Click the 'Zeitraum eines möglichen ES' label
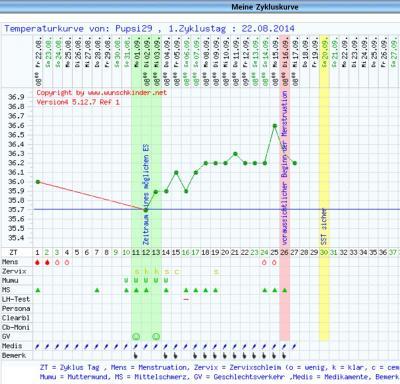 [x=146, y=194]
